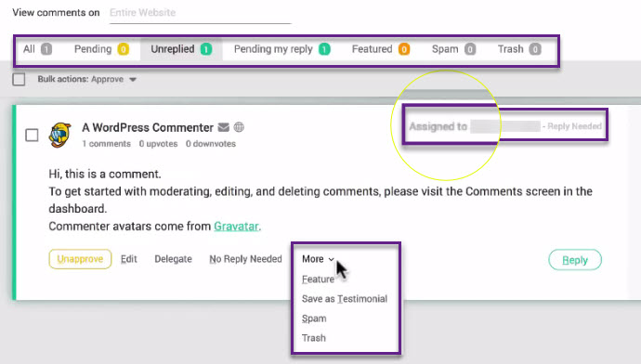The height and width of the screenshot is (364, 641).
Task: Open the Spam tab
Action: tap(453, 49)
